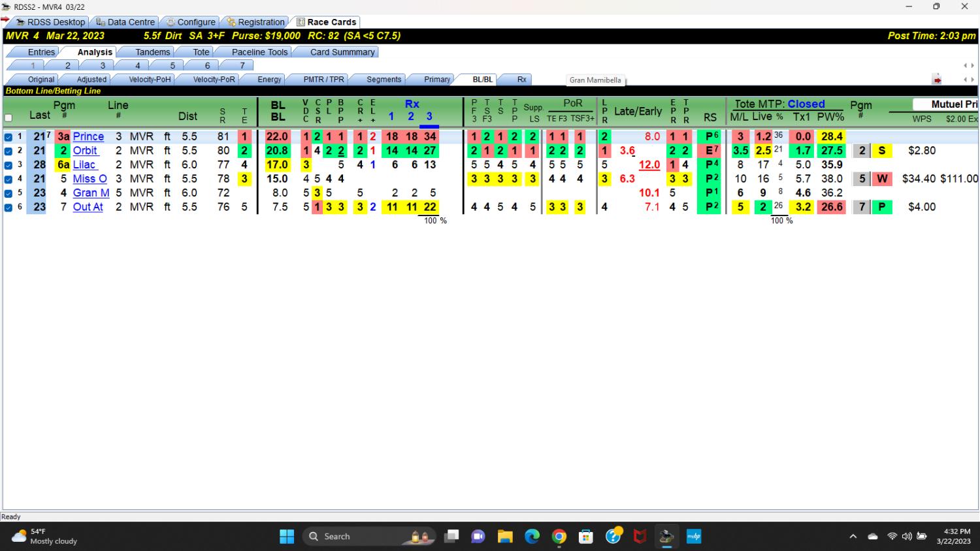Image resolution: width=980 pixels, height=551 pixels.
Task: Open the OneDrive cloud tray icon
Action: click(x=873, y=537)
